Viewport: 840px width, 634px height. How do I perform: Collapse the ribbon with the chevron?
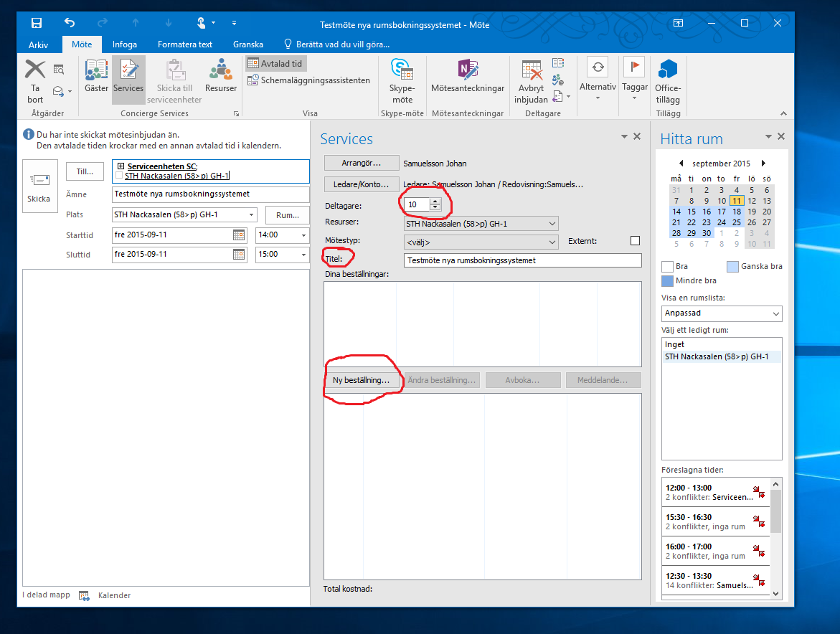783,113
